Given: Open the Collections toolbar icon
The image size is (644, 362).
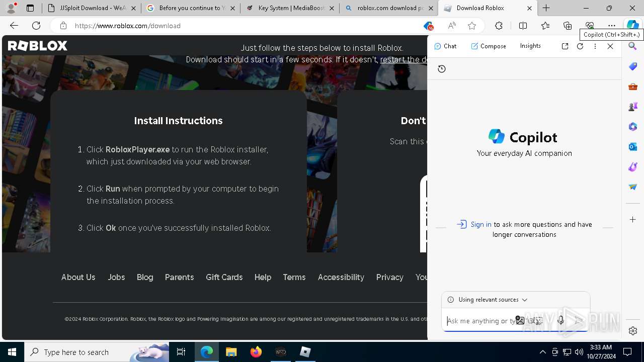Looking at the screenshot, I should click(x=568, y=26).
